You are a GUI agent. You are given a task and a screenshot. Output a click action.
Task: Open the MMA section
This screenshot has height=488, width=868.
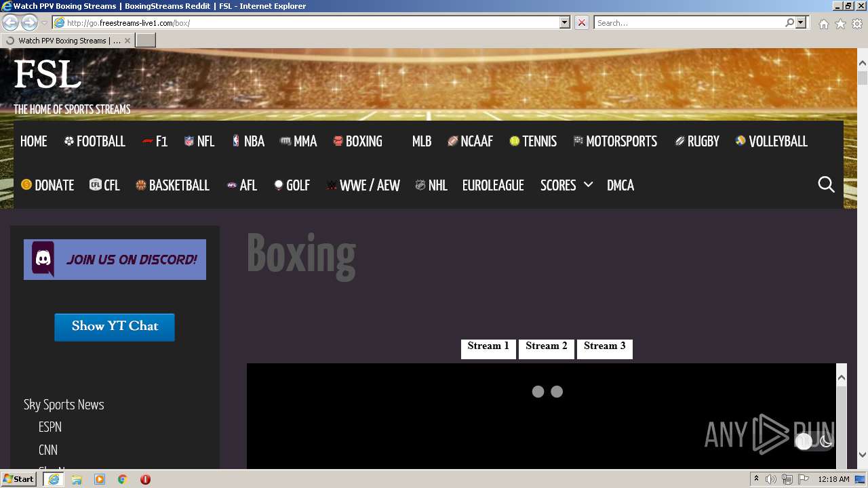click(298, 141)
